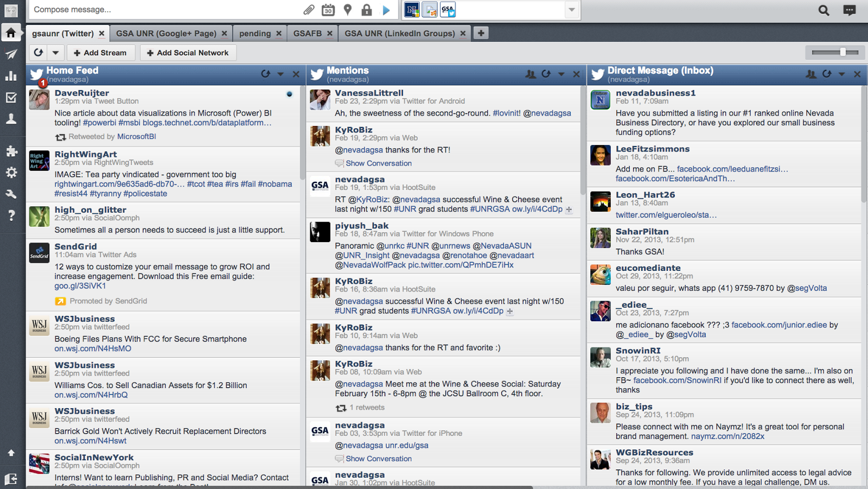This screenshot has width=868, height=489.
Task: Add a new tab with plus button
Action: (x=481, y=33)
